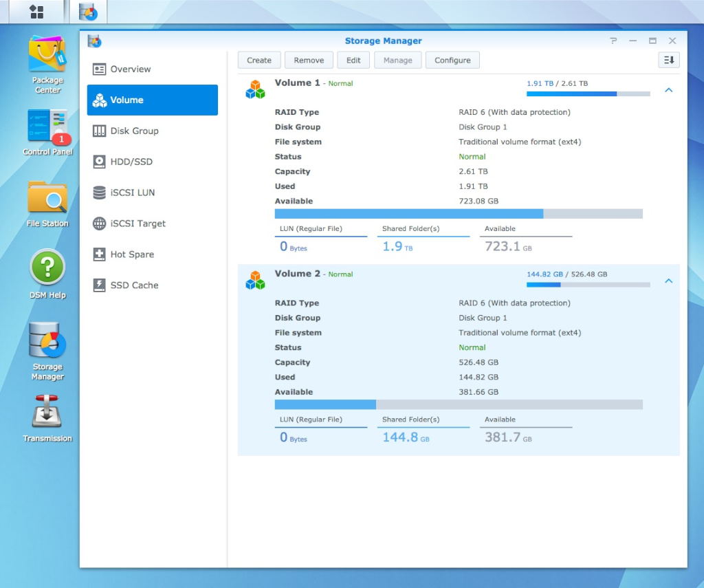
Task: Collapse Volume 1 details chevron
Action: 668,90
